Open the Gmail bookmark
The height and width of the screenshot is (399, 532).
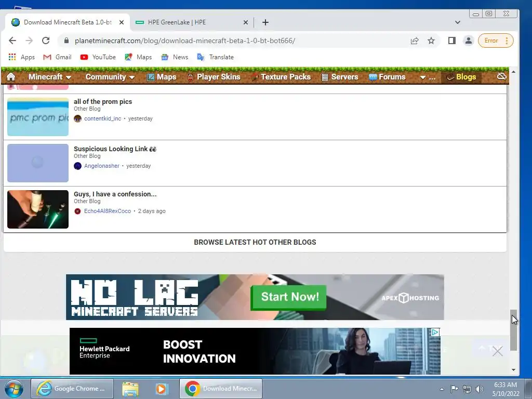(57, 57)
